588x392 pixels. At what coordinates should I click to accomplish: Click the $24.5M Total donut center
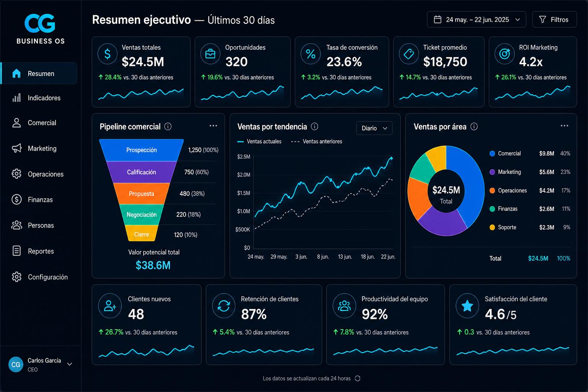pos(446,194)
